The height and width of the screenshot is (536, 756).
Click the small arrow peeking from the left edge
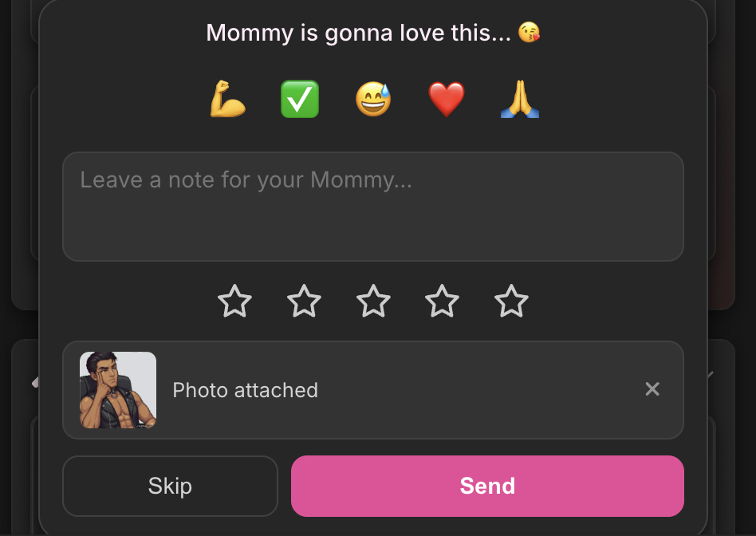[36, 383]
